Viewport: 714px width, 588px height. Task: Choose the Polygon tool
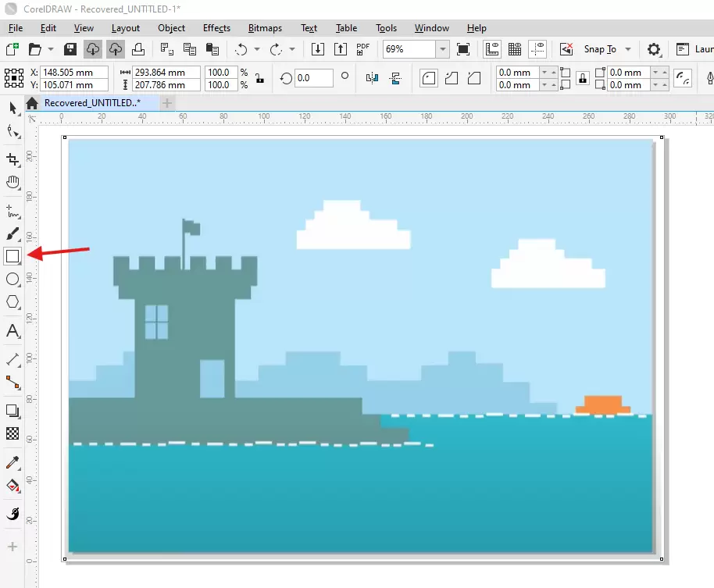12,301
